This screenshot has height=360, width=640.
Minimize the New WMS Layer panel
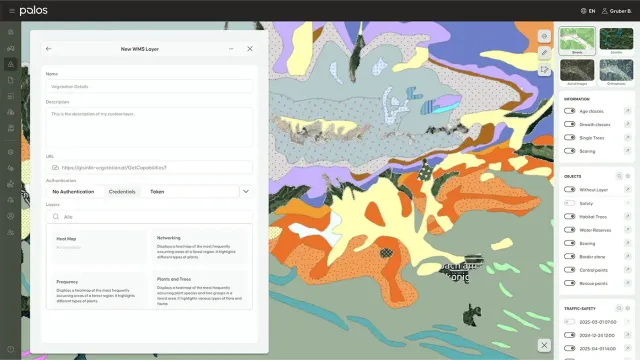click(231, 49)
